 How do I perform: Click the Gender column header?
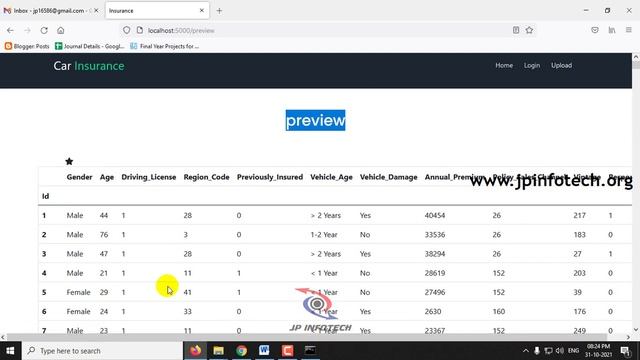point(80,177)
